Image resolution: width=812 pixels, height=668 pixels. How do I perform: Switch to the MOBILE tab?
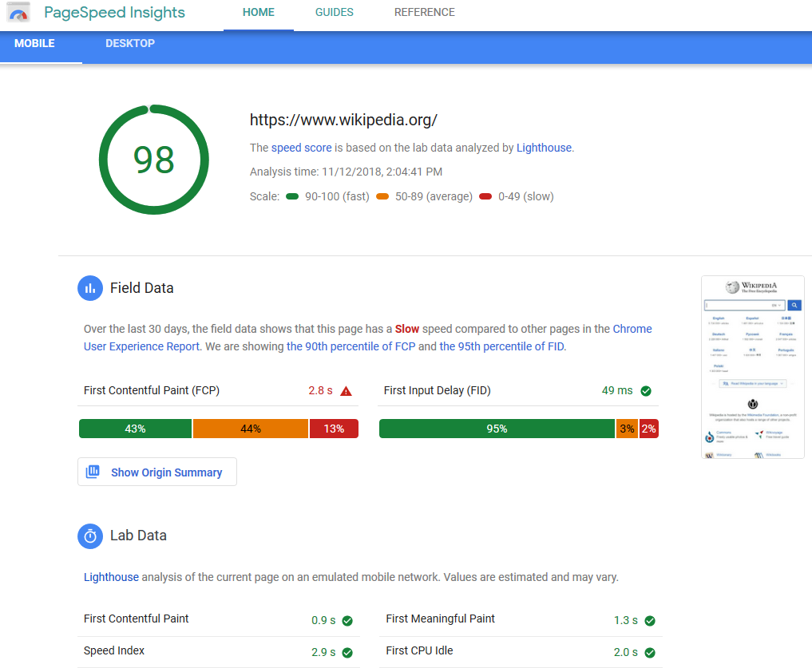click(34, 44)
